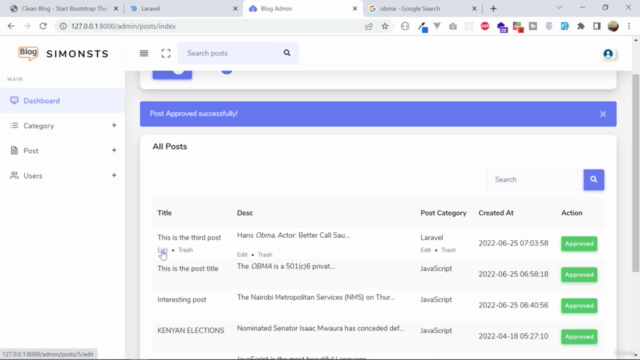The height and width of the screenshot is (360, 640).
Task: Click 'This is the post title' cell
Action: [x=188, y=269]
